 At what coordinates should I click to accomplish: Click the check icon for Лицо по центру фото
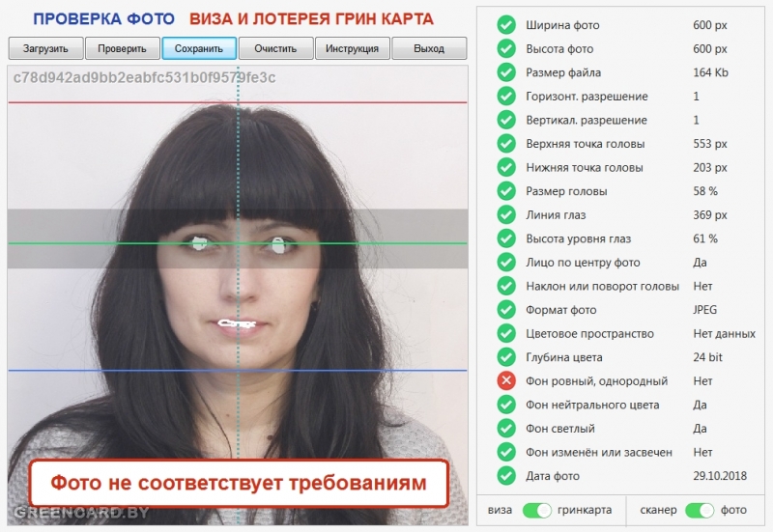tap(506, 262)
